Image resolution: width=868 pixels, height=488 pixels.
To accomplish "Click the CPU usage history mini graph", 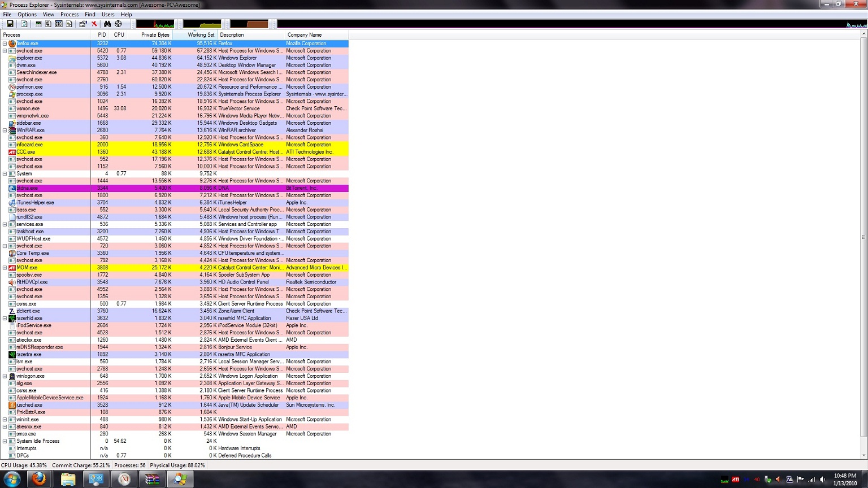I will pyautogui.click(x=155, y=24).
